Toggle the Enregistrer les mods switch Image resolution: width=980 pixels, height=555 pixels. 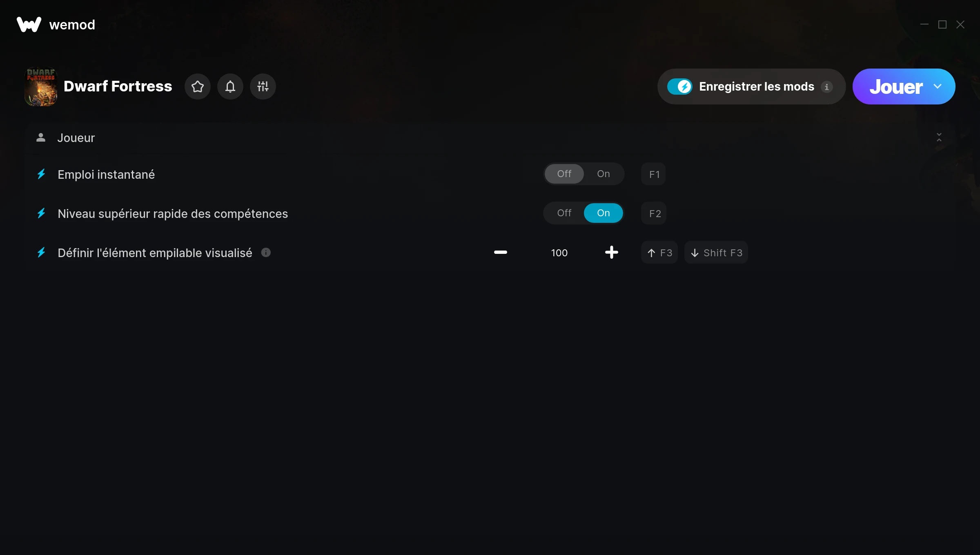pyautogui.click(x=680, y=87)
